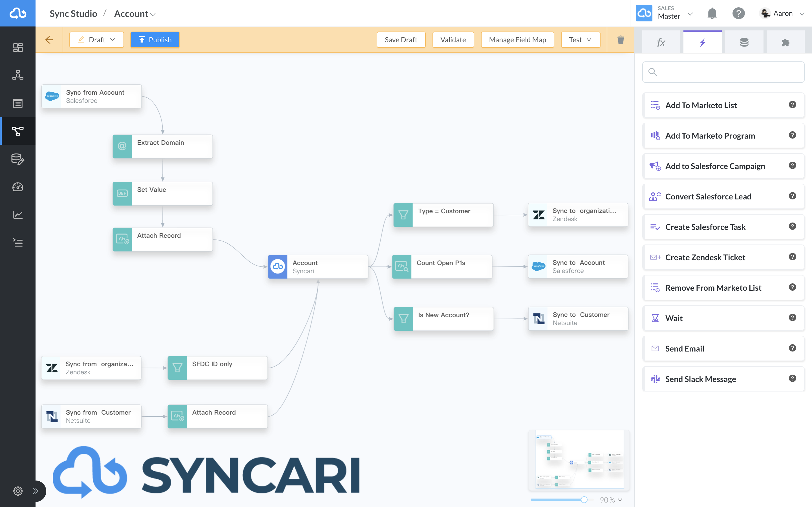Open the Draft status dropdown
Screen dimensions: 812x507
pos(97,40)
